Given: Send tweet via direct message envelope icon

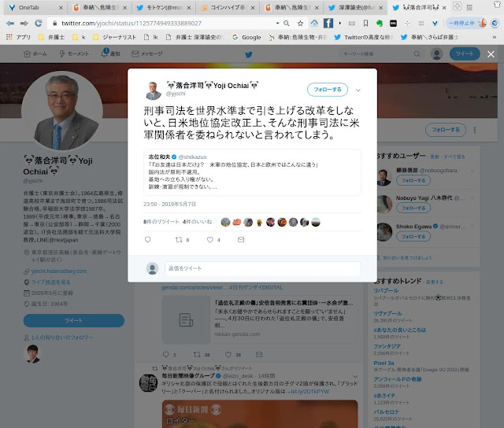Looking at the screenshot, I should click(x=241, y=239).
